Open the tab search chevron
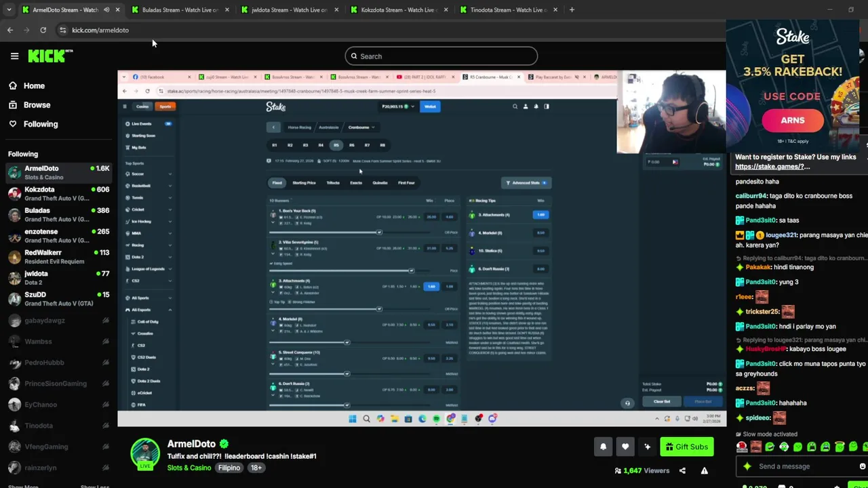The height and width of the screenshot is (488, 868). point(9,9)
